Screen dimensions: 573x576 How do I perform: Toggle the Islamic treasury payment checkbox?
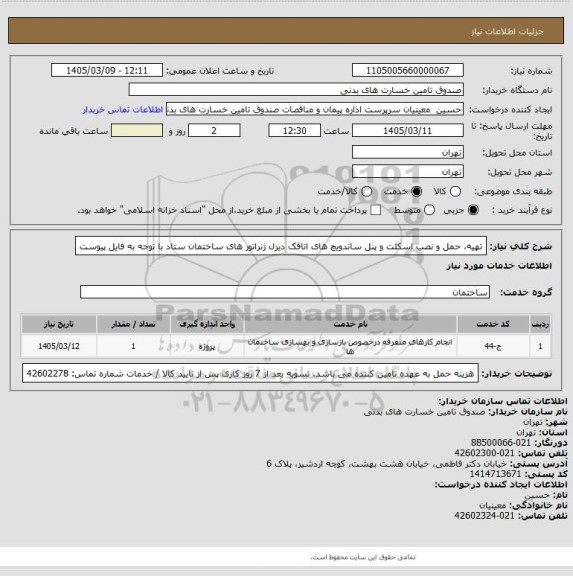[376, 210]
